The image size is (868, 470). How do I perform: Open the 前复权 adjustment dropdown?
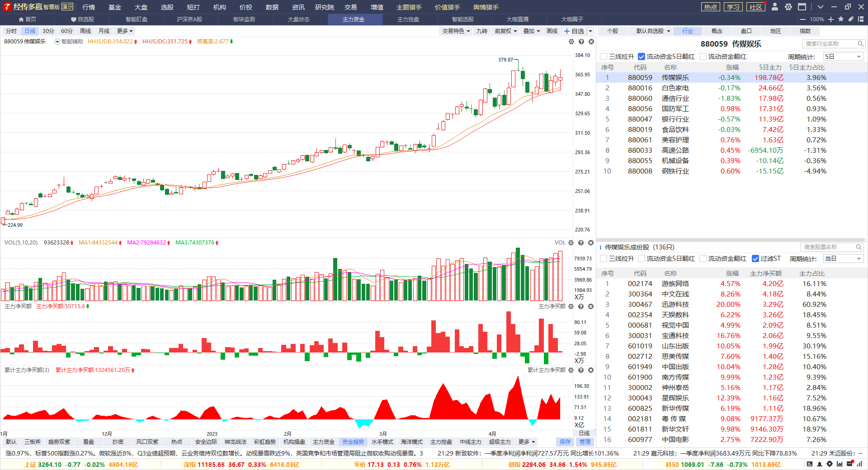click(505, 31)
